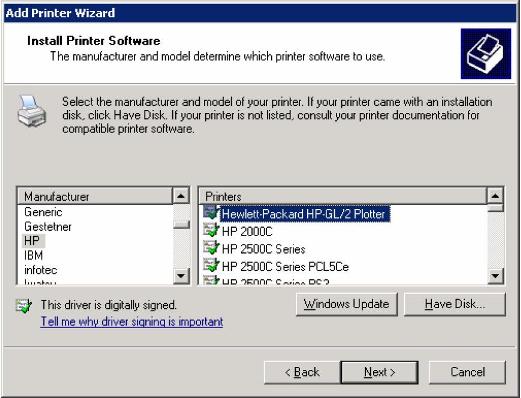Click the Printers list scrollbar thumb
Viewport: 521px width, 398px height.
(x=495, y=208)
